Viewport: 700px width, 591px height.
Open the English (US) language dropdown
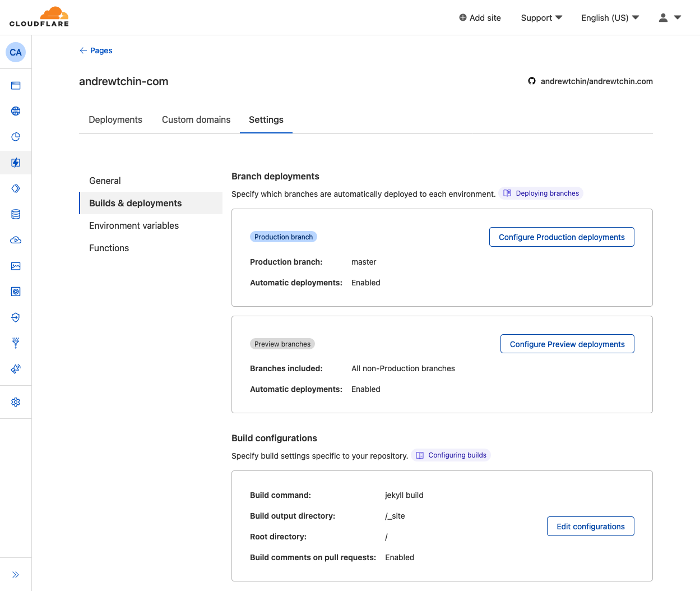tap(609, 17)
